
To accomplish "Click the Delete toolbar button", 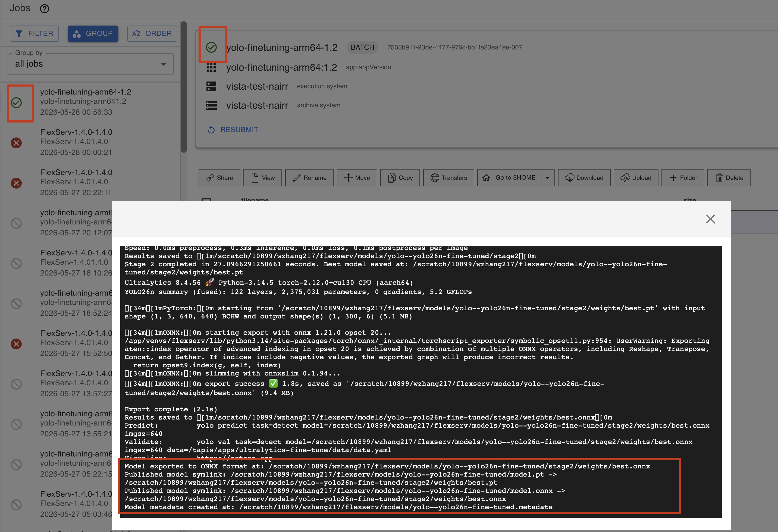I will [729, 178].
